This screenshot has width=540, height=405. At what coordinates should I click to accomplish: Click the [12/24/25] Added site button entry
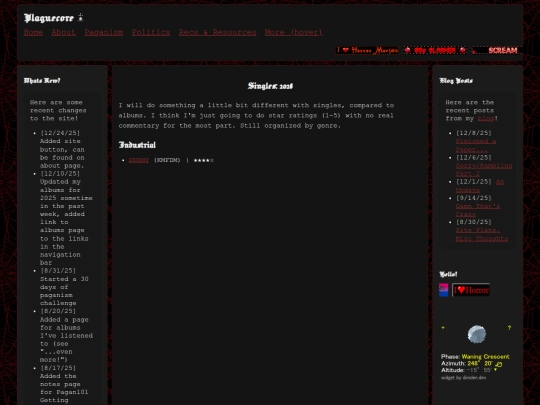point(62,149)
